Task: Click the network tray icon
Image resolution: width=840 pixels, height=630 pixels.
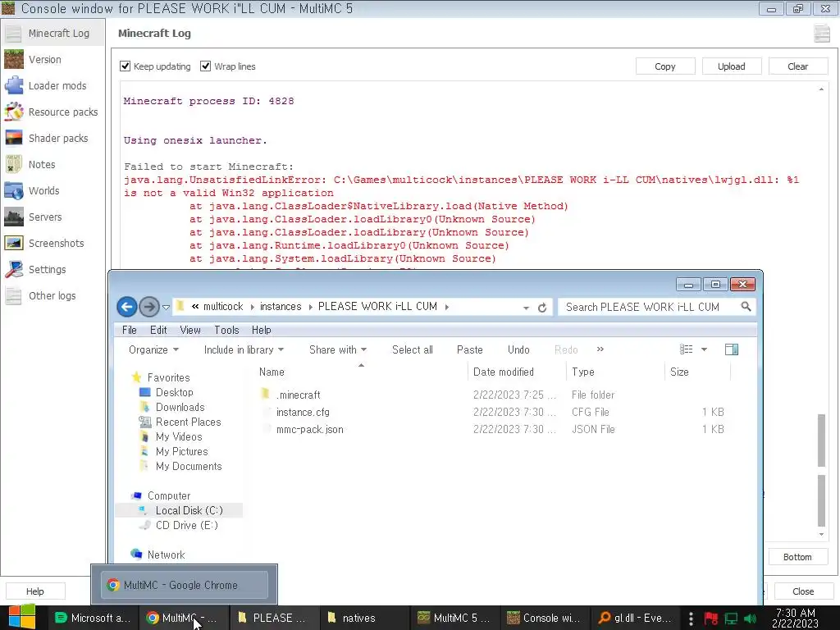Action: coord(731,619)
